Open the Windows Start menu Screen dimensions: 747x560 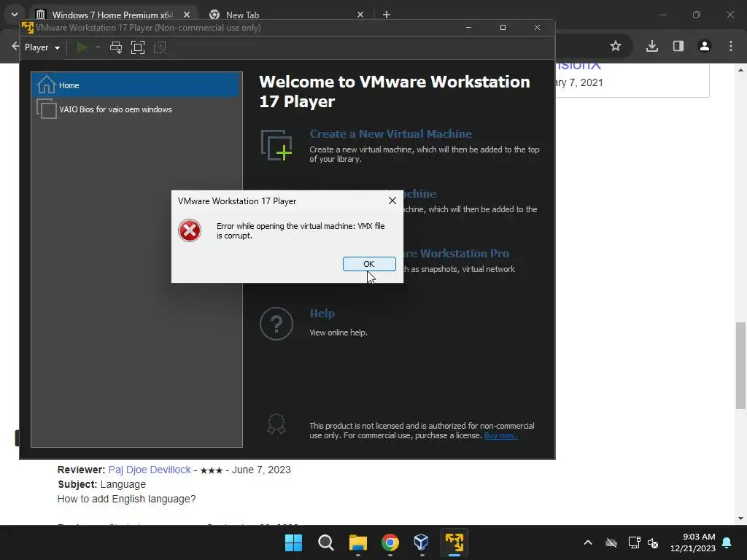(293, 542)
